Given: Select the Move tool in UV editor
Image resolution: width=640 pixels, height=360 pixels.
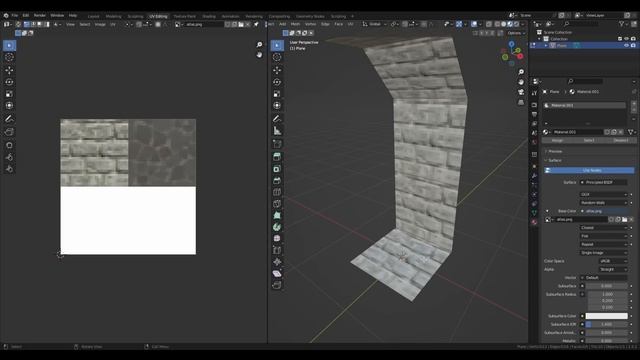Looking at the screenshot, I should click(9, 70).
